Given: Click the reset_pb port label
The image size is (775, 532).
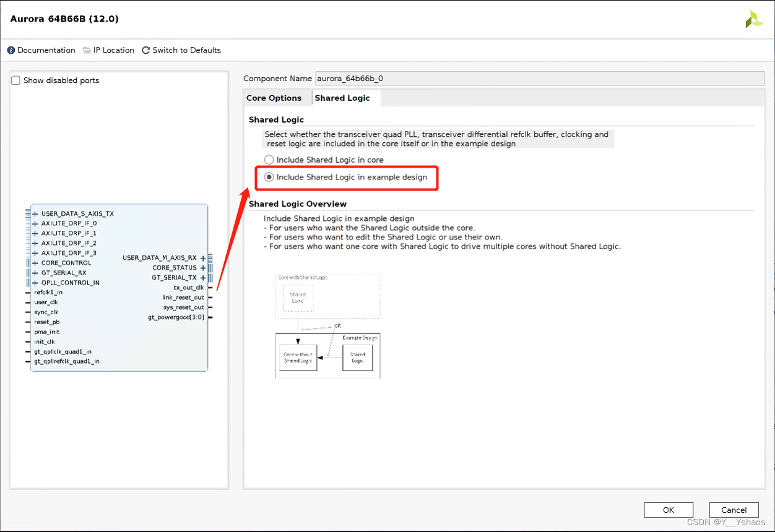Looking at the screenshot, I should pyautogui.click(x=46, y=322).
